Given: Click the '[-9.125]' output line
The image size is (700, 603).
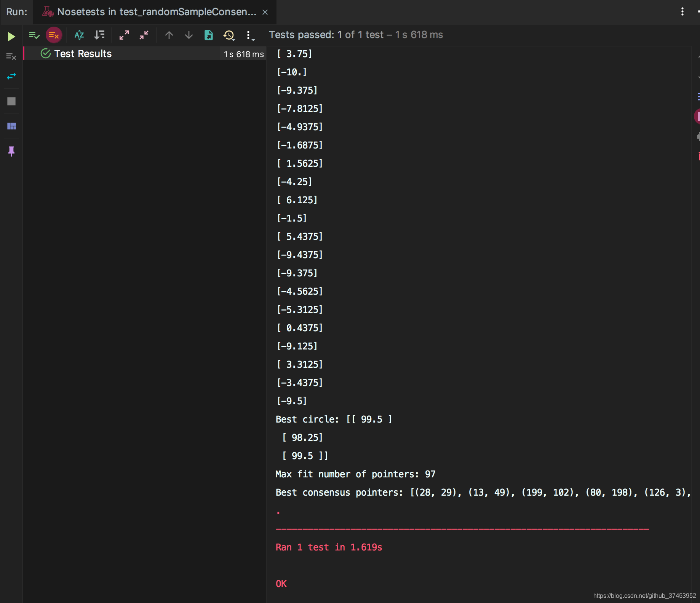Looking at the screenshot, I should (297, 346).
